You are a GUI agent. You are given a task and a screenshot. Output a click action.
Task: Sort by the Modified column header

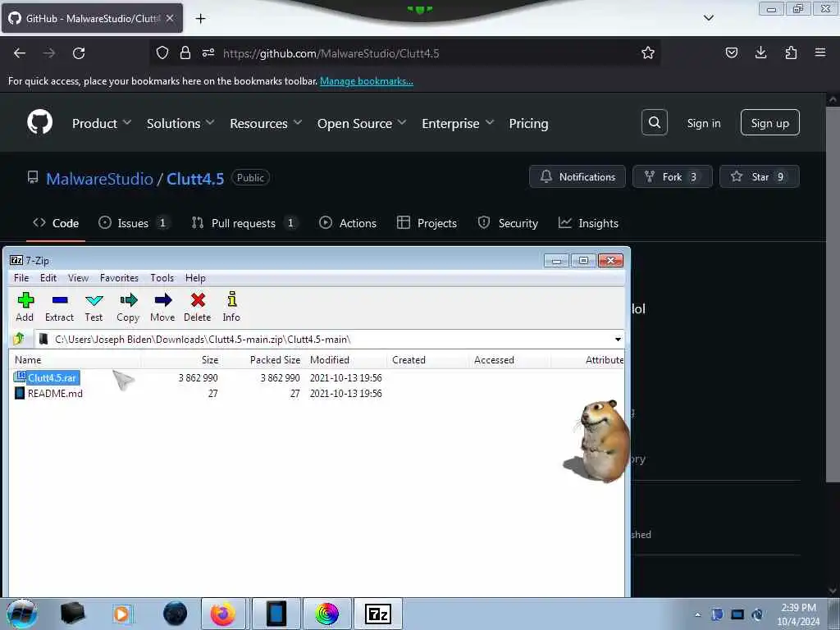(345, 360)
